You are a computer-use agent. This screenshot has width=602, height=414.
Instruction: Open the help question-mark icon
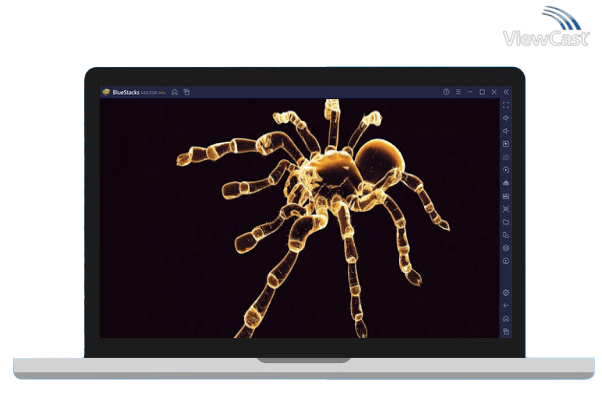point(446,92)
